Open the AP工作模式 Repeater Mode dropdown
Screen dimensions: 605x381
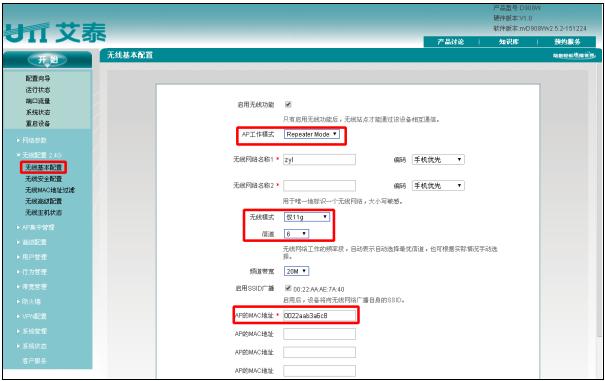click(x=312, y=134)
